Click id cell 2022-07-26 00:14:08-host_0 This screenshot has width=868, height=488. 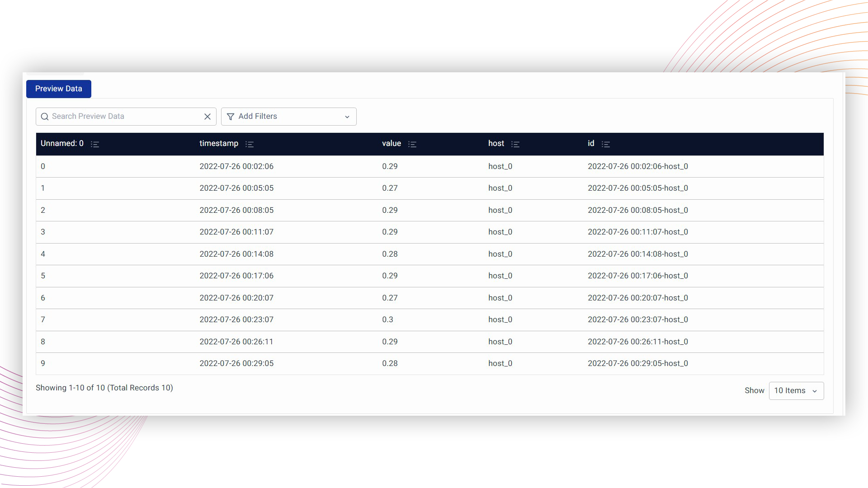tap(638, 254)
